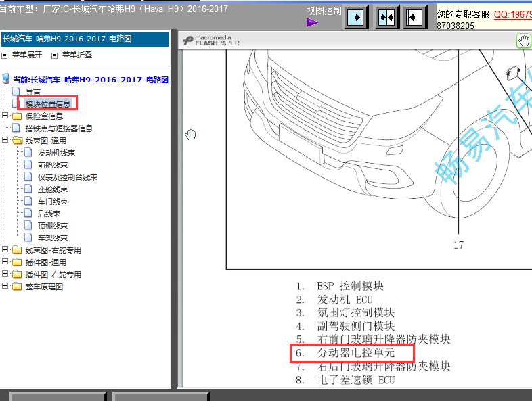The image size is (532, 401).
Task: Expand the 线束图-右舵专用 folder node
Action: (x=5, y=250)
